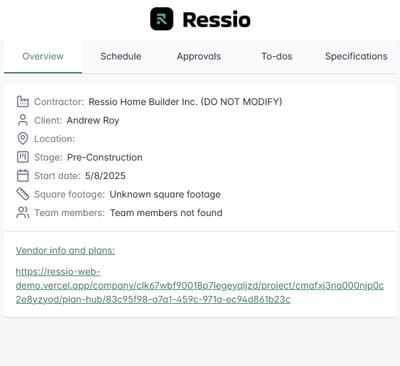This screenshot has height=366, width=400.
Task: Click the Contractor: label
Action: pos(59,102)
